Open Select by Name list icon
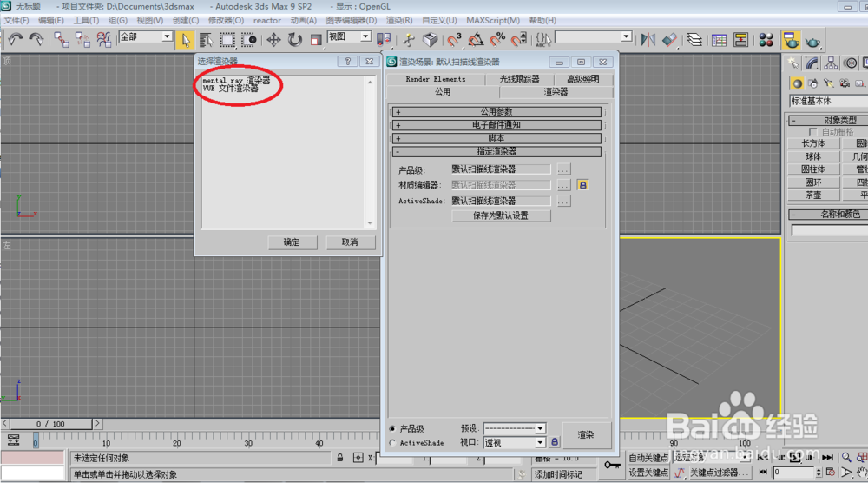This screenshot has height=483, width=868. (x=206, y=40)
